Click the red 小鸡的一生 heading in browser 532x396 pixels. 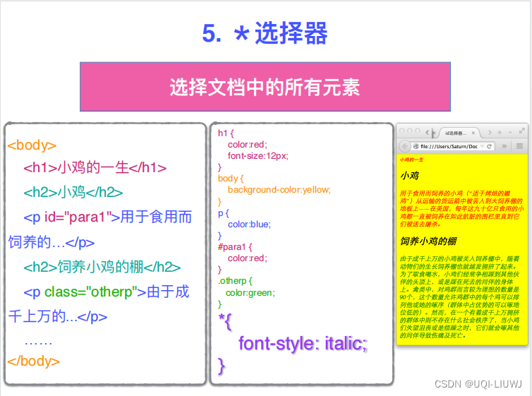411,160
